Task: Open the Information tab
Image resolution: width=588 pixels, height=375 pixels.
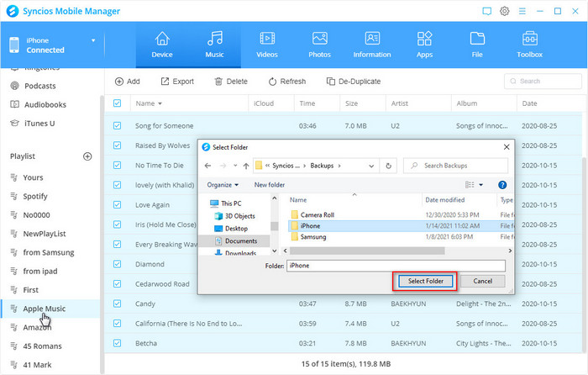Action: pos(372,45)
